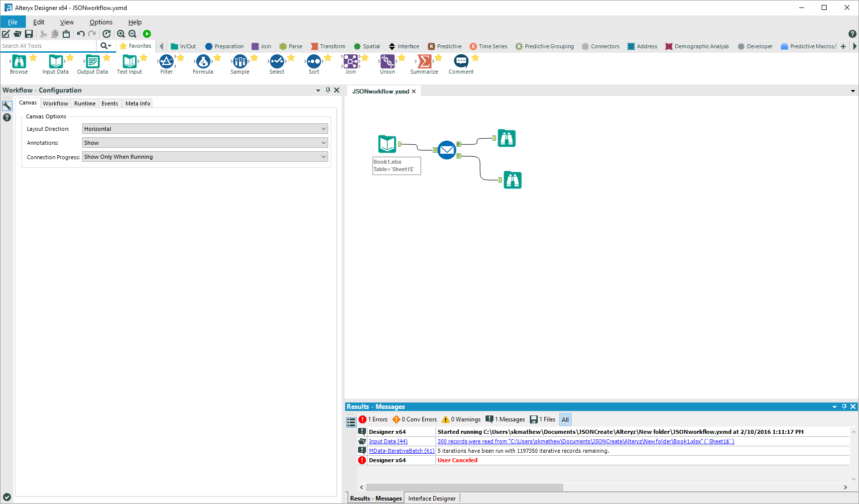Toggle the favorite star on Summarize tool
This screenshot has height=504, width=859.
[439, 58]
